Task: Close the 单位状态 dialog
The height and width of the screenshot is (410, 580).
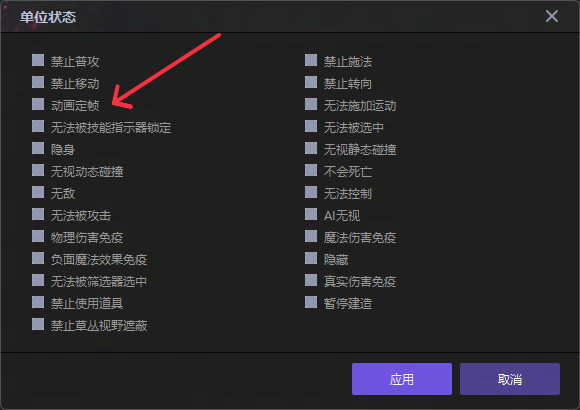Action: coord(552,16)
